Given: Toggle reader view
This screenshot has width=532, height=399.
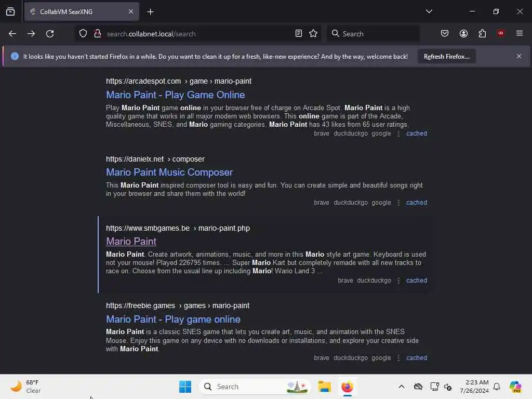Looking at the screenshot, I should [299, 34].
